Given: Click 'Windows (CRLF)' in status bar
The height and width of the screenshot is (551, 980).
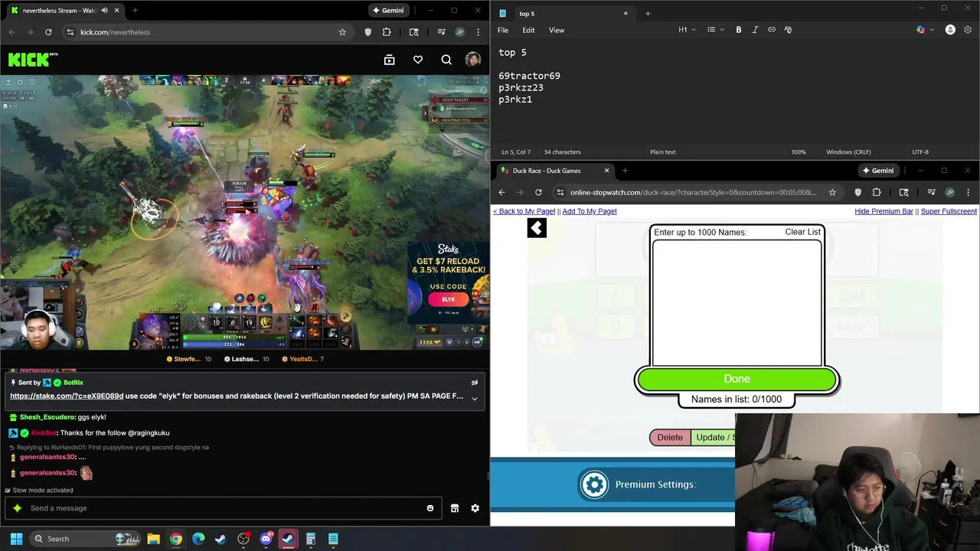Looking at the screenshot, I should coord(848,152).
